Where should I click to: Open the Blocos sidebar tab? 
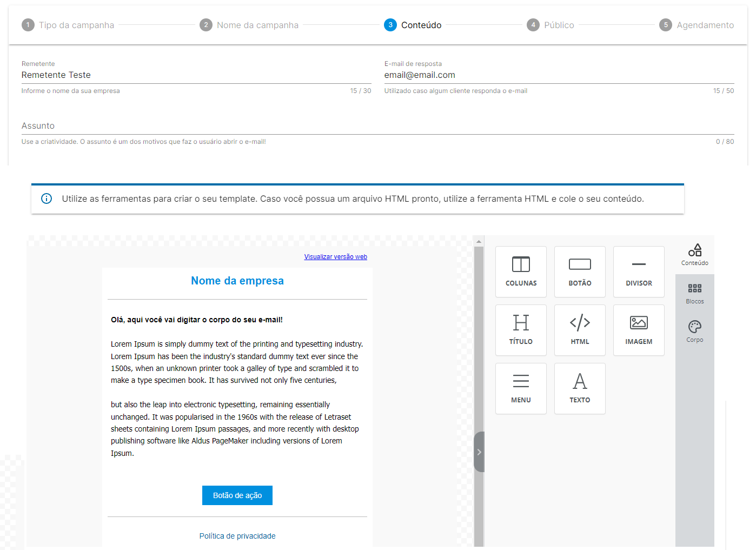tap(695, 294)
